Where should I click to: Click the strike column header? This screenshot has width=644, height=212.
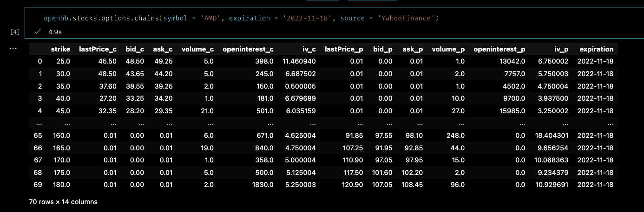point(60,49)
